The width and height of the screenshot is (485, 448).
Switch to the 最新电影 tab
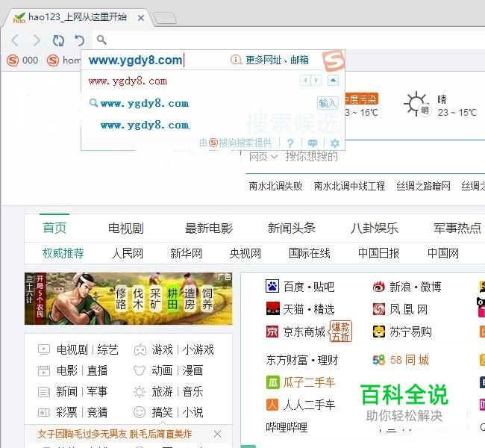209,228
